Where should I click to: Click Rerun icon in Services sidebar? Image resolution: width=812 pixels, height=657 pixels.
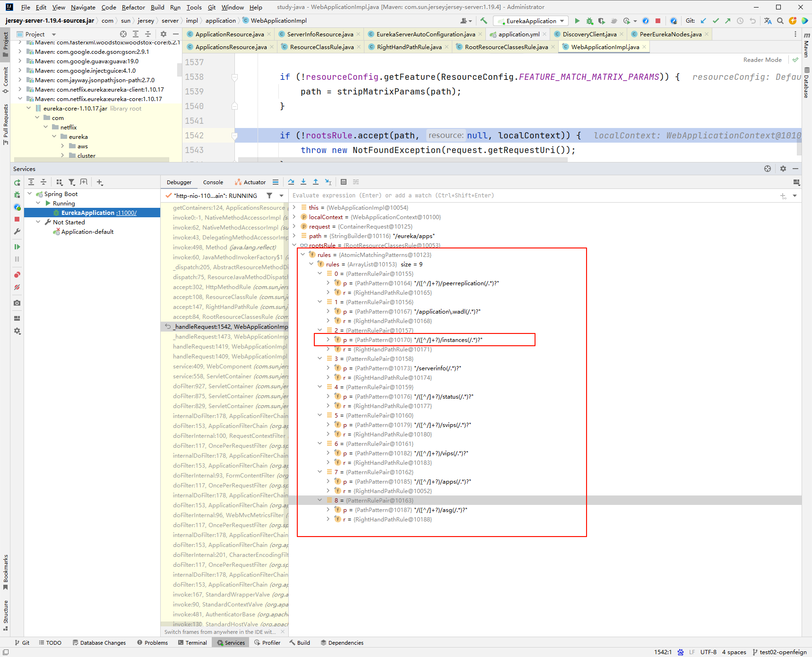[17, 183]
